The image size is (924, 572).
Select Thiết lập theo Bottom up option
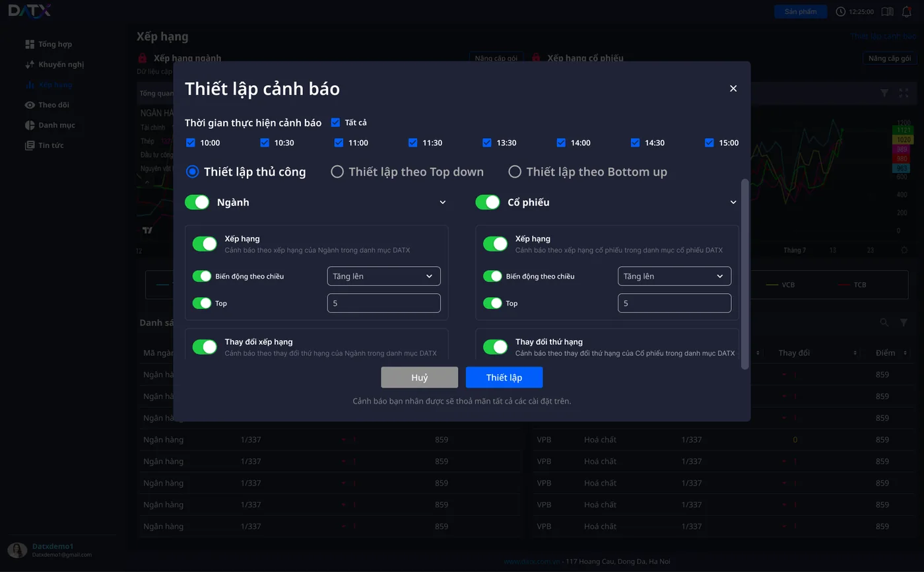(515, 172)
